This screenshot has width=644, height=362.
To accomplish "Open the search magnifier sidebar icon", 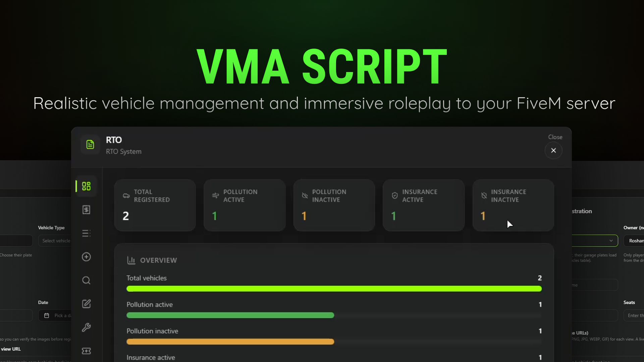I will tap(86, 280).
